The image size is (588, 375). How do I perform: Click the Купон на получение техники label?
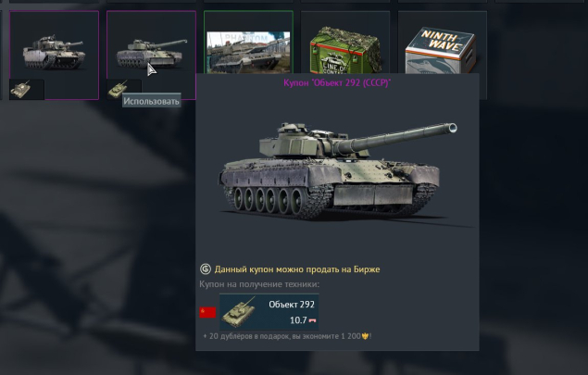259,284
